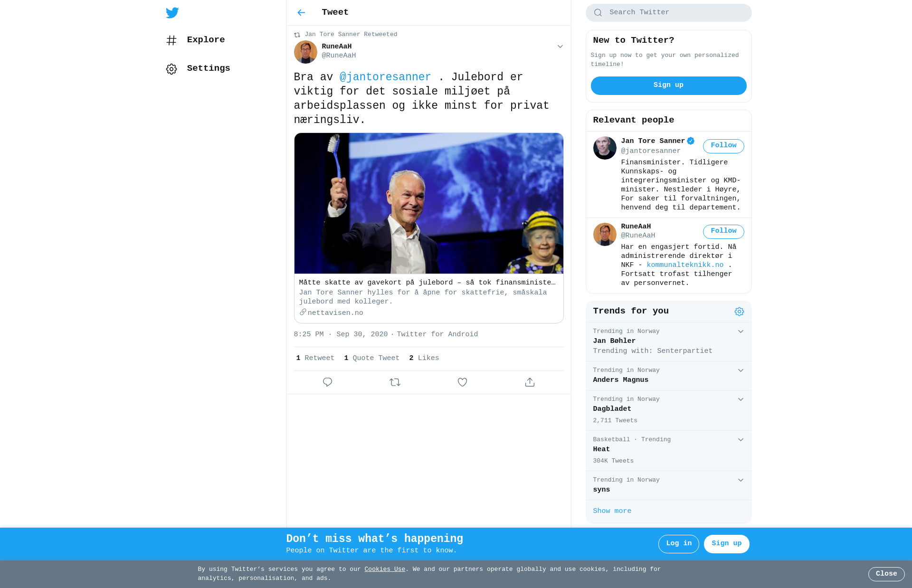
Task: Follow Jan Tore Sanner
Action: pos(723,146)
